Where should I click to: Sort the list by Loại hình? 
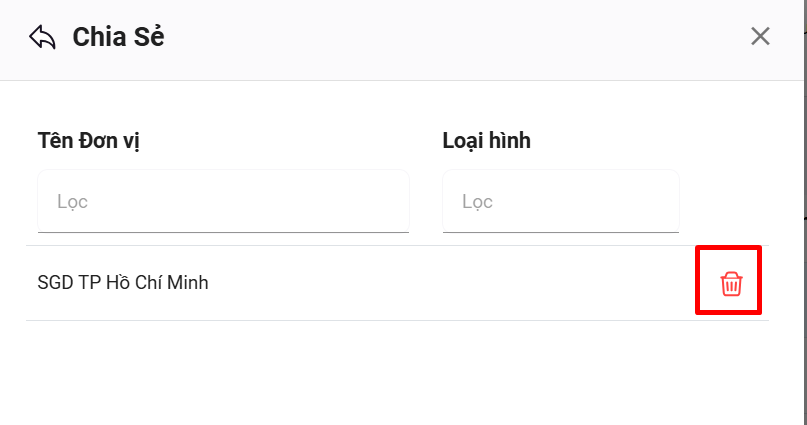[x=486, y=141]
